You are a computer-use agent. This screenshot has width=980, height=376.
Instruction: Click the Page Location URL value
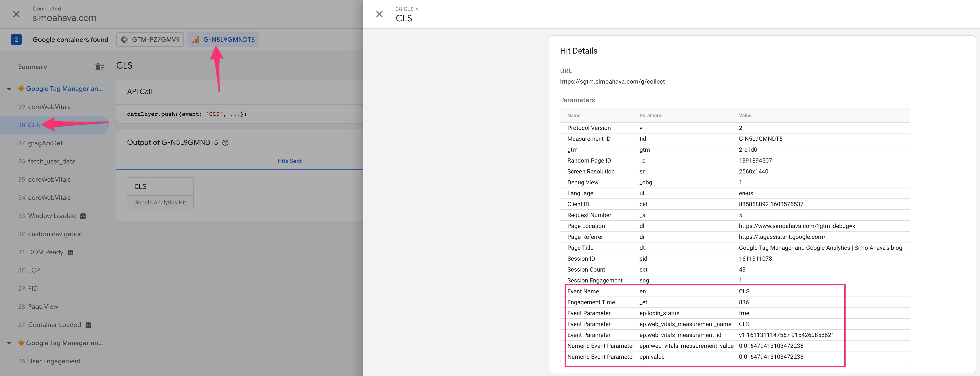tap(797, 226)
